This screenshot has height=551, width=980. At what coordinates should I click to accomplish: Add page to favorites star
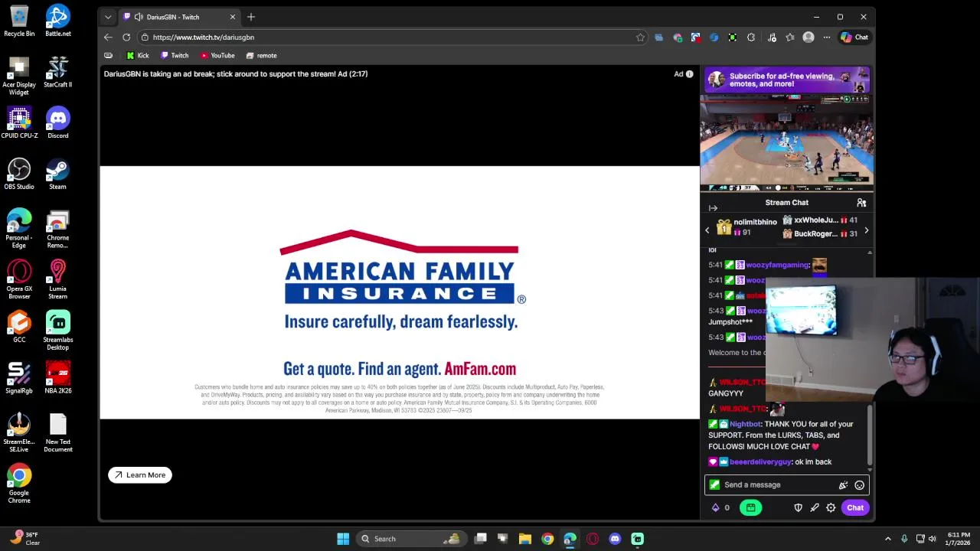(x=640, y=37)
